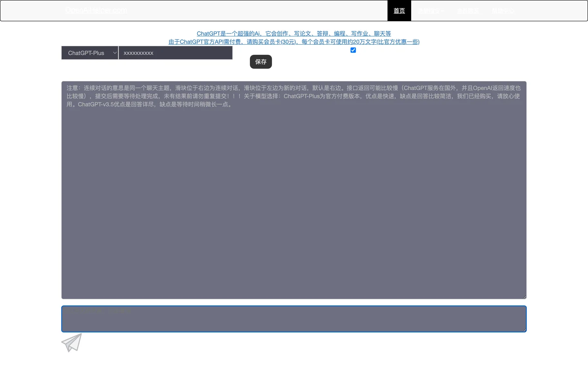The height and width of the screenshot is (368, 588).
Task: Toggle the blue continuous-conversation checkbox
Action: click(x=353, y=50)
